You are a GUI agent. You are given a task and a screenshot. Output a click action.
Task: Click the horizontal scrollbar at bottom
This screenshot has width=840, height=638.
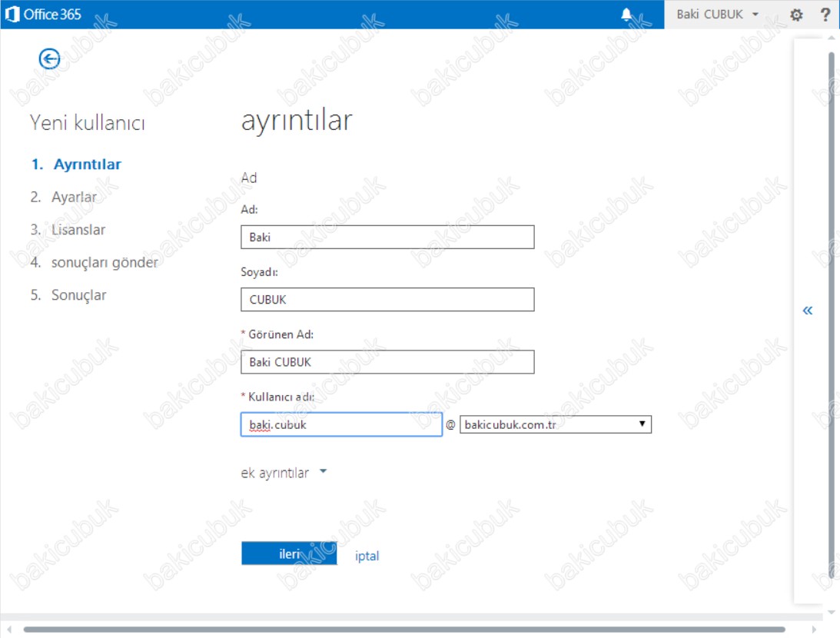tap(404, 630)
